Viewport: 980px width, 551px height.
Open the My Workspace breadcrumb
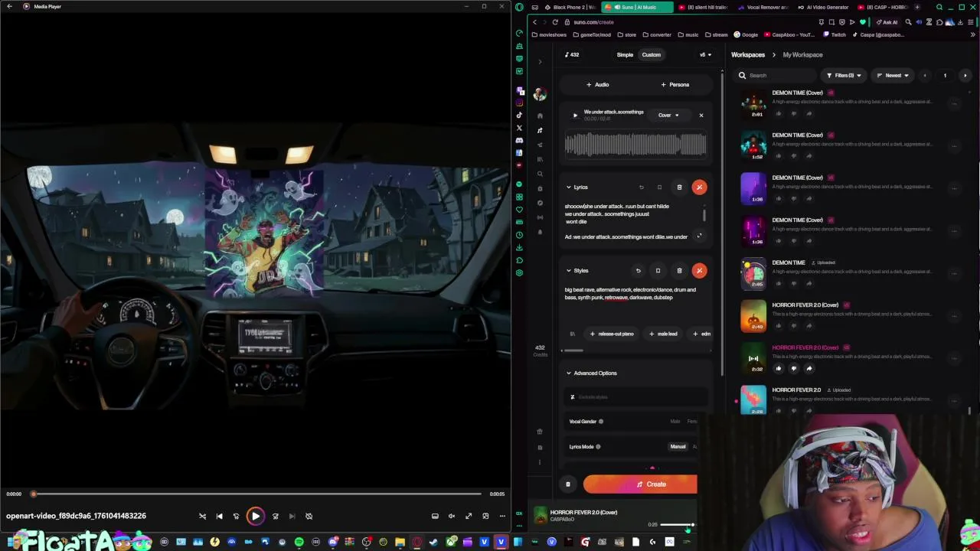tap(802, 54)
